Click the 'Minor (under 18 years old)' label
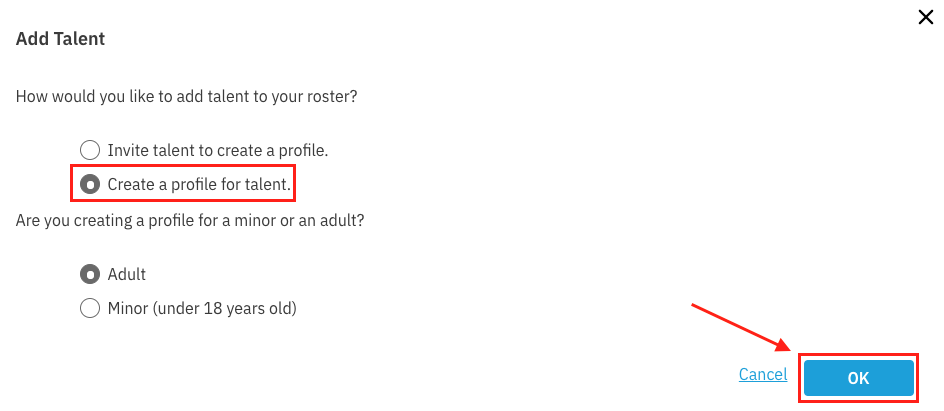 click(202, 308)
